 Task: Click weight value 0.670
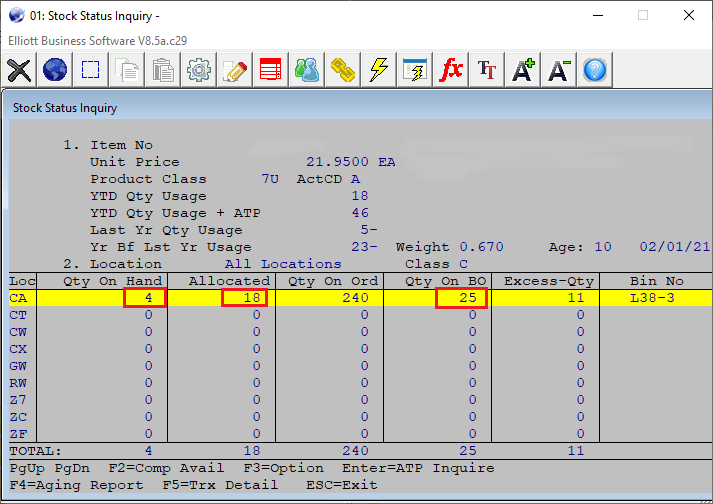point(481,247)
